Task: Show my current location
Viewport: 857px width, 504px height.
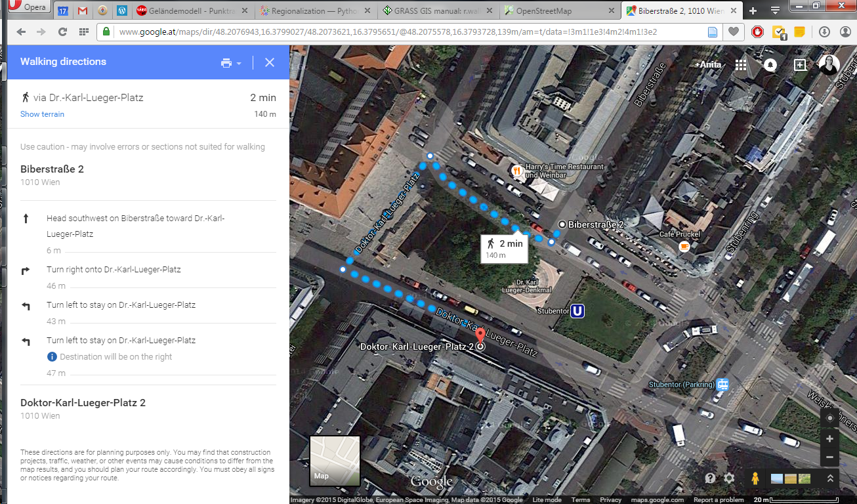Action: coord(830,418)
